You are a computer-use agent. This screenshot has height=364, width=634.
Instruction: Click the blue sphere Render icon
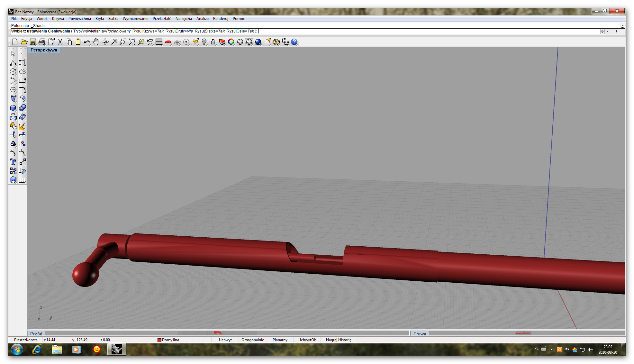pyautogui.click(x=258, y=42)
